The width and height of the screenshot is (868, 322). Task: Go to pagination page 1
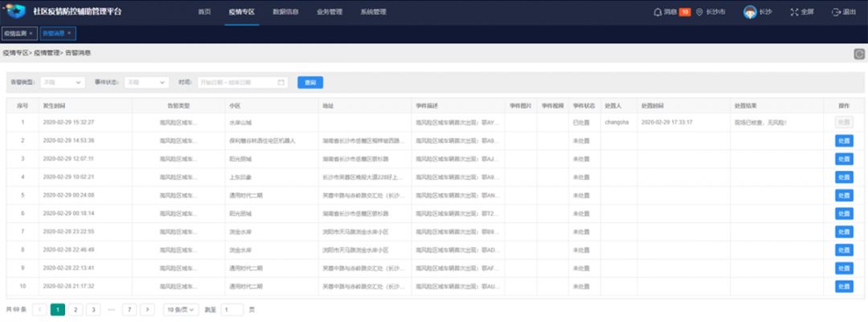[x=58, y=310]
